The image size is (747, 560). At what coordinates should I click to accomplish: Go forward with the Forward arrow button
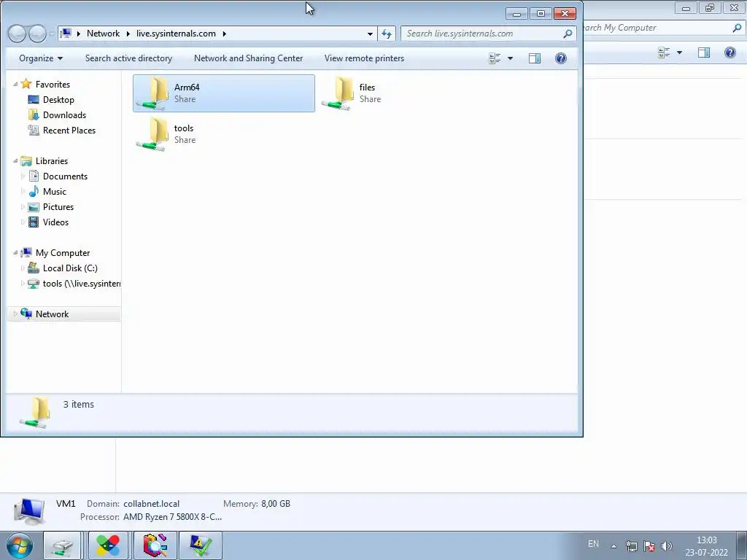click(37, 34)
